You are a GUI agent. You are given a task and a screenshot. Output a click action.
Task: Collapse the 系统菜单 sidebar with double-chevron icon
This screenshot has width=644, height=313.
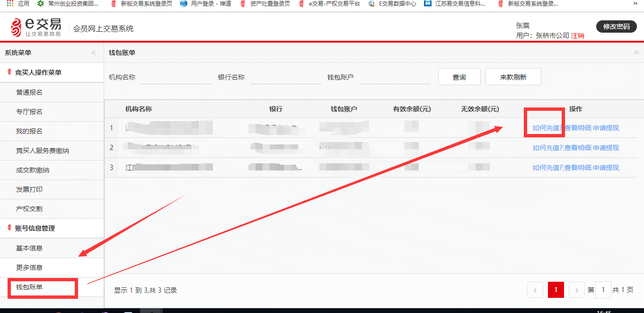point(94,53)
